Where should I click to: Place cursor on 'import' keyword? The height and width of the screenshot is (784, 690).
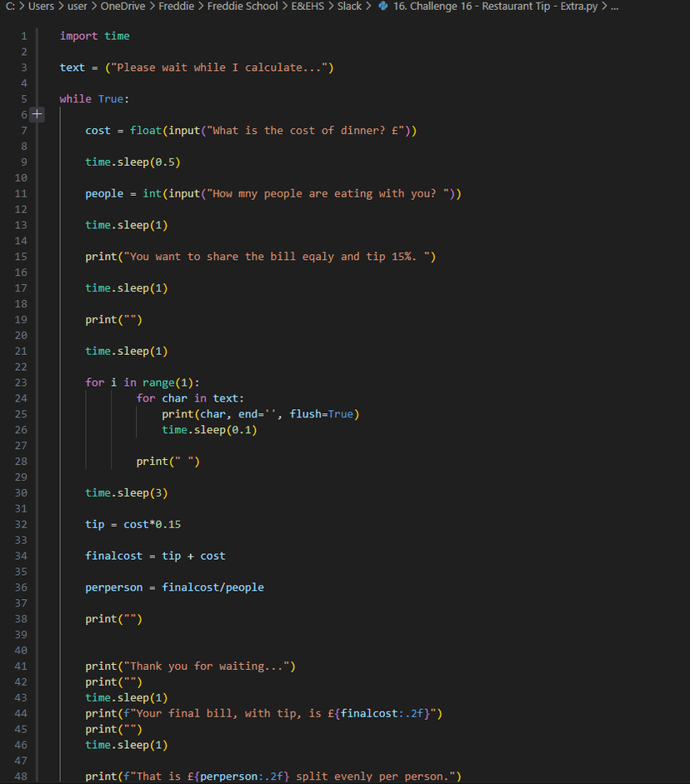(78, 36)
